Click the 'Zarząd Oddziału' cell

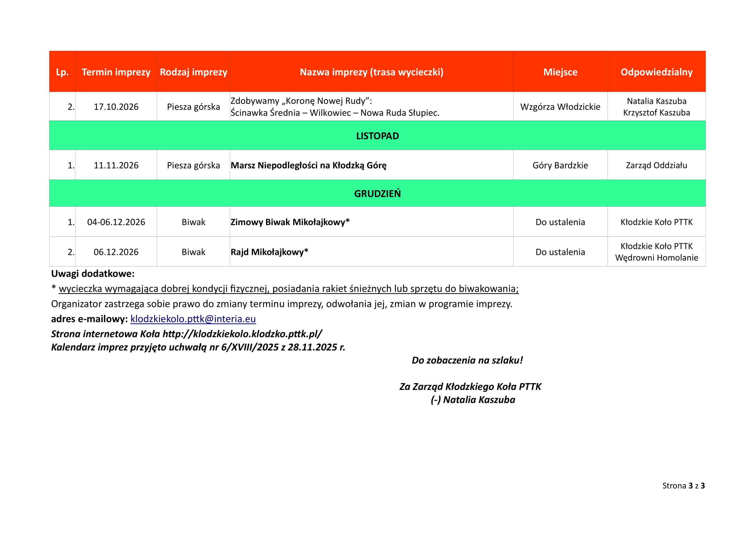tap(656, 165)
